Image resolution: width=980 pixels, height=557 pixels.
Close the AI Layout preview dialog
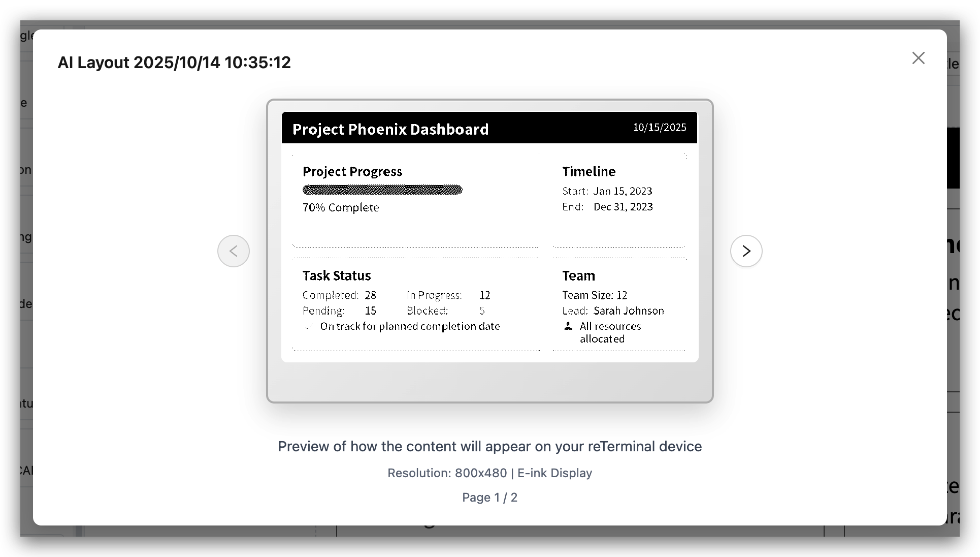pyautogui.click(x=918, y=58)
